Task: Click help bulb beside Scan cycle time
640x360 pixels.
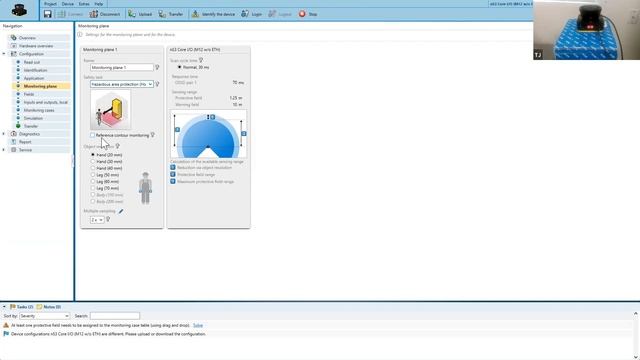Action: click(201, 60)
